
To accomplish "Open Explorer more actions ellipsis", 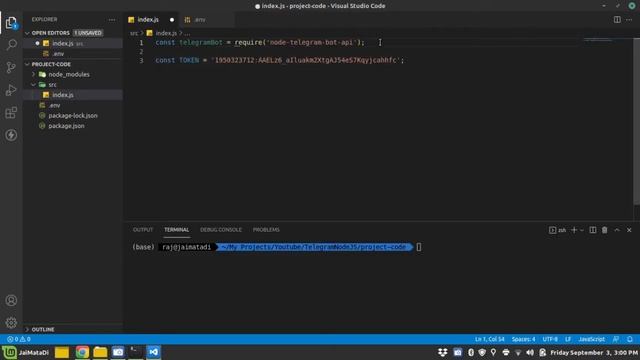I will pyautogui.click(x=112, y=20).
